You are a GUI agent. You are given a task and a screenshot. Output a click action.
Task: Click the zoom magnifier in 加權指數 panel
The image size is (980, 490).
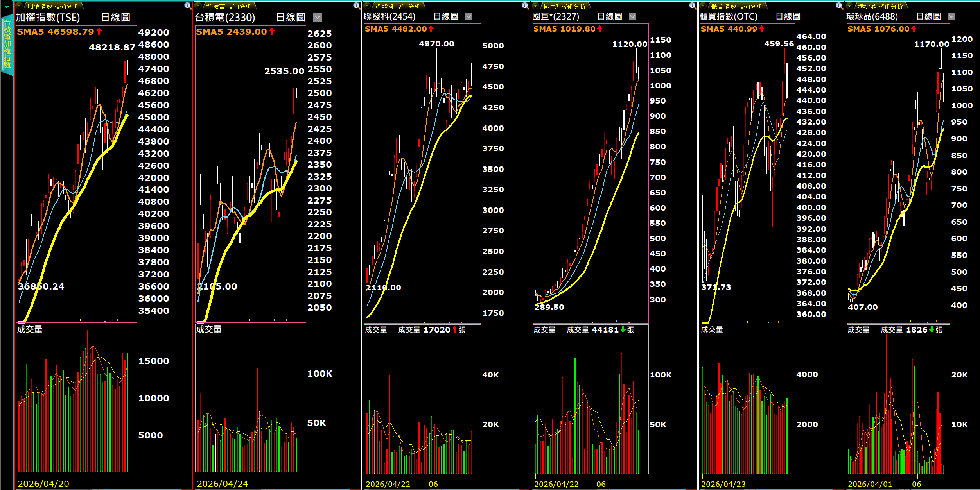(188, 6)
